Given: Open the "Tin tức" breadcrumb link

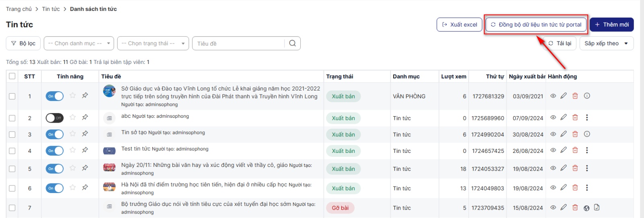Looking at the screenshot, I should click(51, 9).
